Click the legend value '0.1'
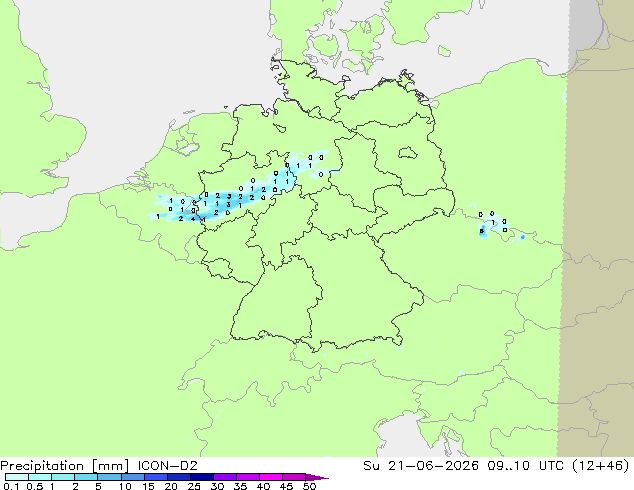This screenshot has height=490, width=634. click(11, 486)
